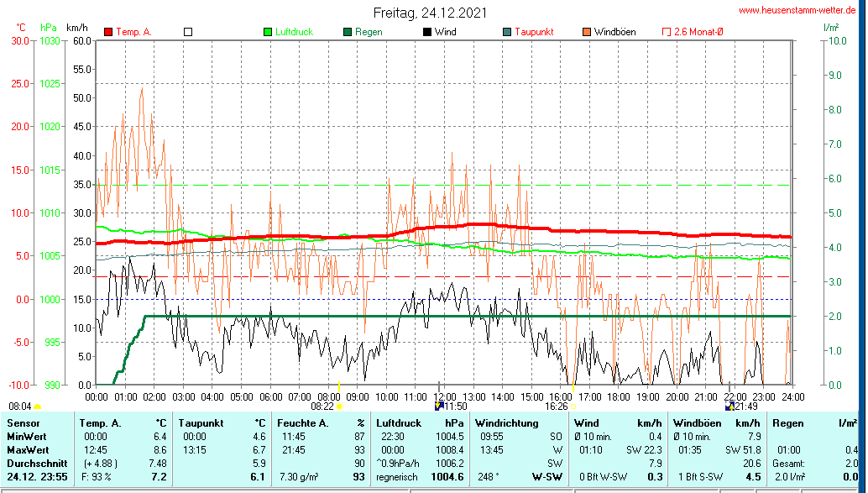
Task: Click the 'Windböen' legend label
Action: (615, 32)
